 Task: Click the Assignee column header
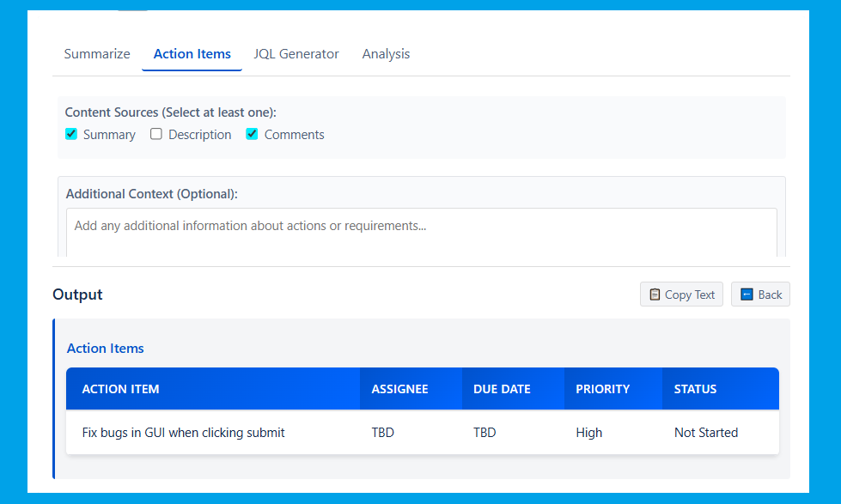click(x=399, y=389)
